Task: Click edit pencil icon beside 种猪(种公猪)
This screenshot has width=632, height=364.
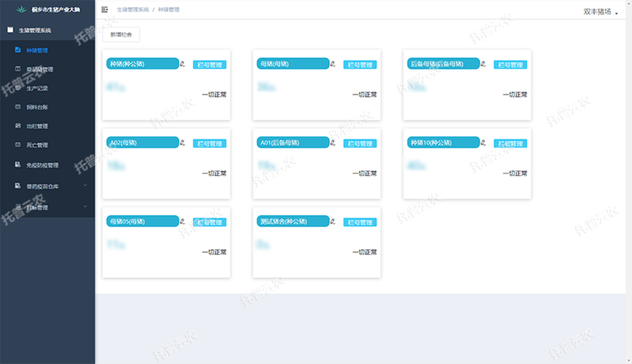Action: click(182, 64)
